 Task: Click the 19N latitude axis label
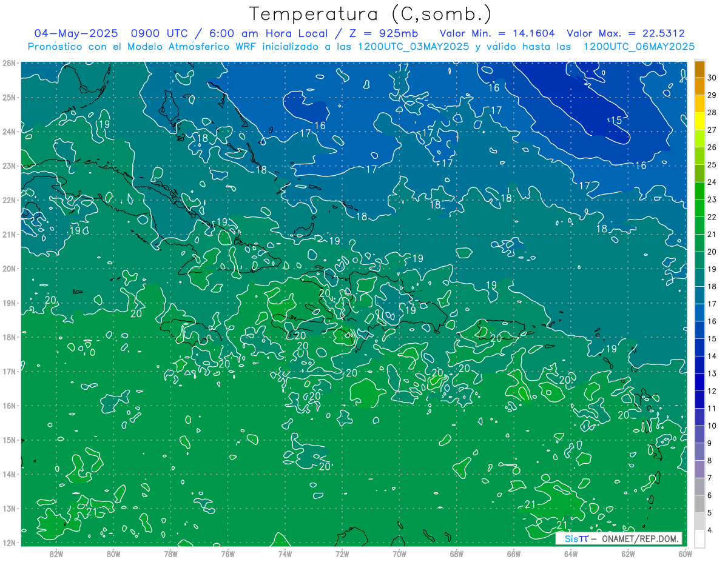tap(9, 303)
